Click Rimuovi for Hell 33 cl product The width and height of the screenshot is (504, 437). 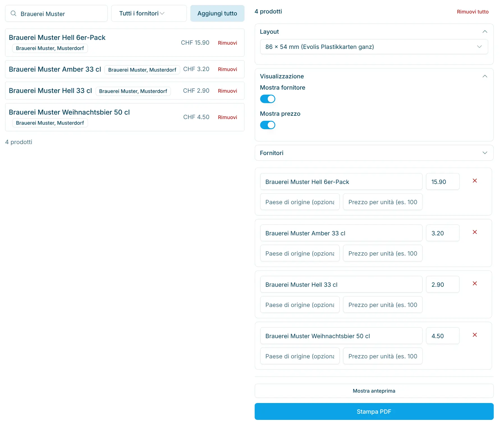click(227, 91)
